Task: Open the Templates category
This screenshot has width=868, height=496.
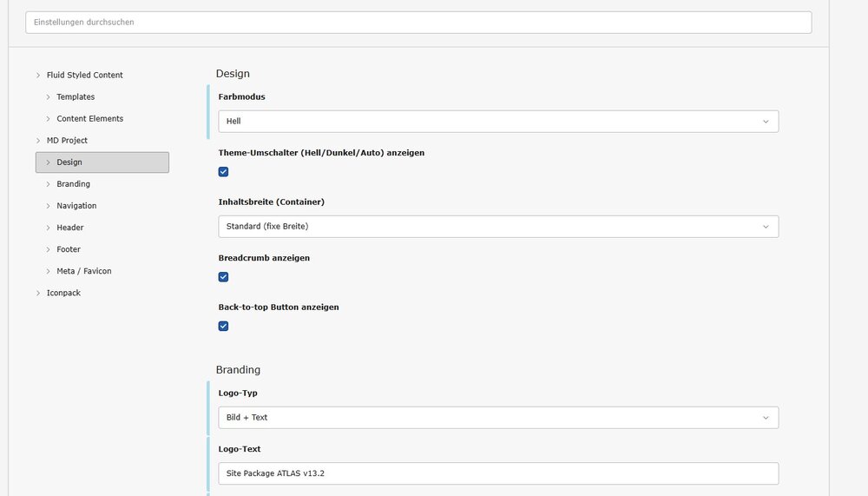Action: pos(76,97)
